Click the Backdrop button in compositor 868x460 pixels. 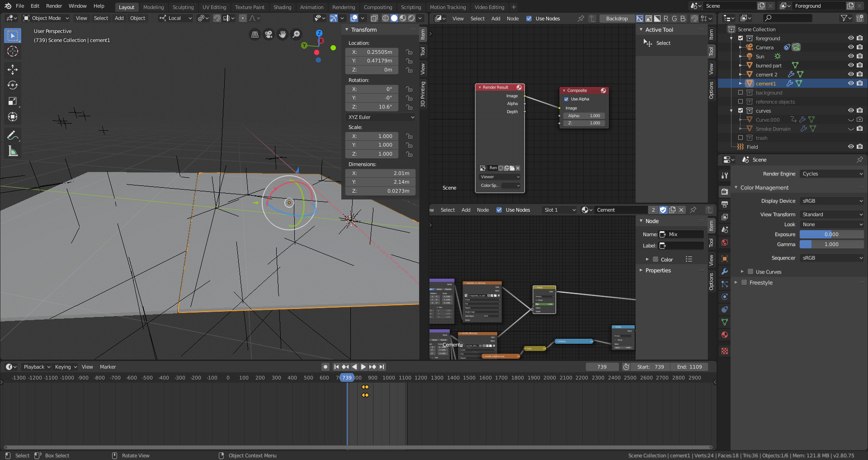point(617,19)
